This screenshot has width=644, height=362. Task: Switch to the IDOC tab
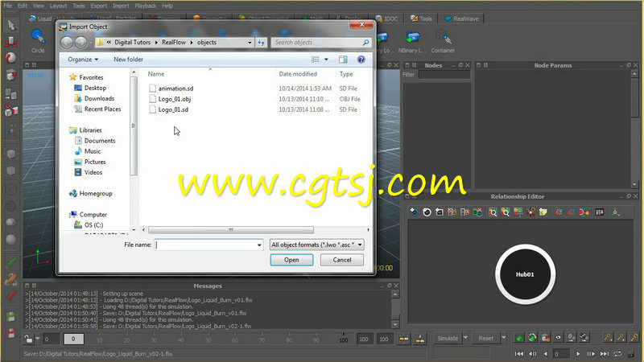click(x=387, y=19)
